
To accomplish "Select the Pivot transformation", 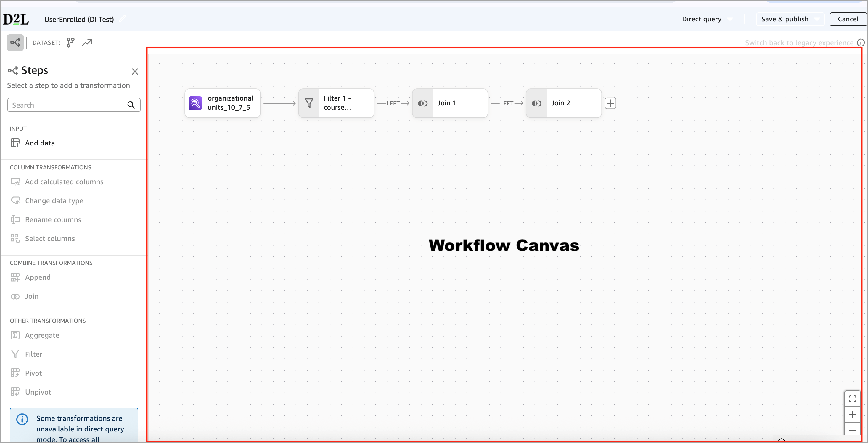I will point(34,373).
